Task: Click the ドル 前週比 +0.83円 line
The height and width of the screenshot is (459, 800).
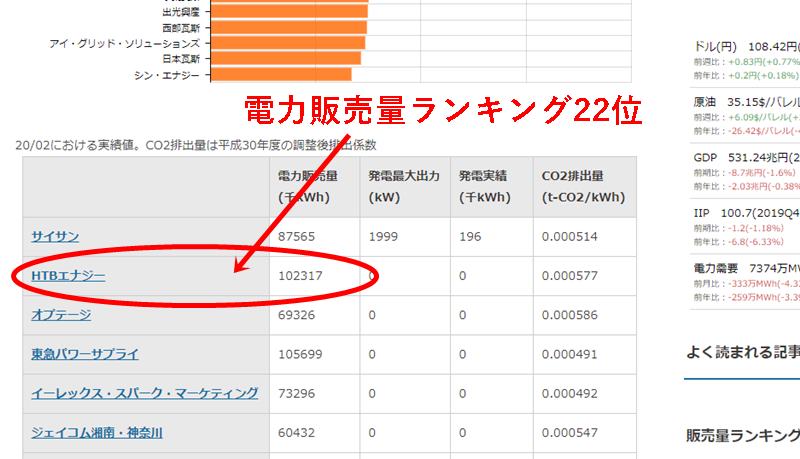Action: click(x=746, y=62)
